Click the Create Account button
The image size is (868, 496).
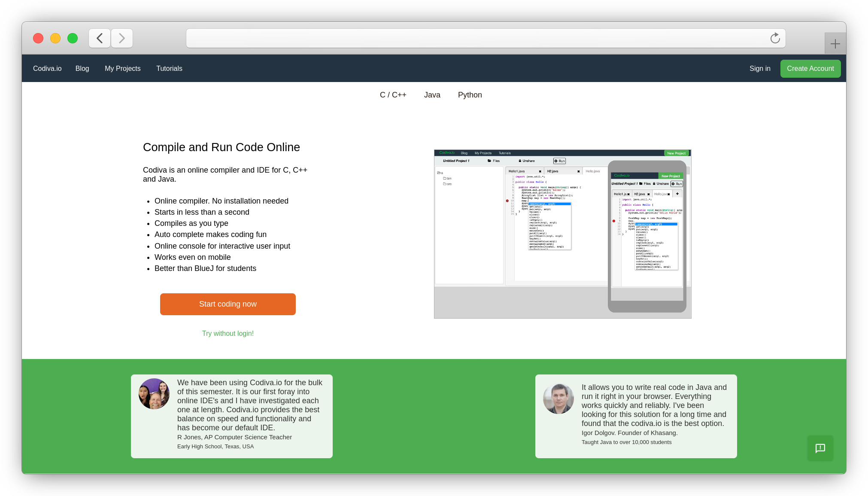tap(810, 69)
